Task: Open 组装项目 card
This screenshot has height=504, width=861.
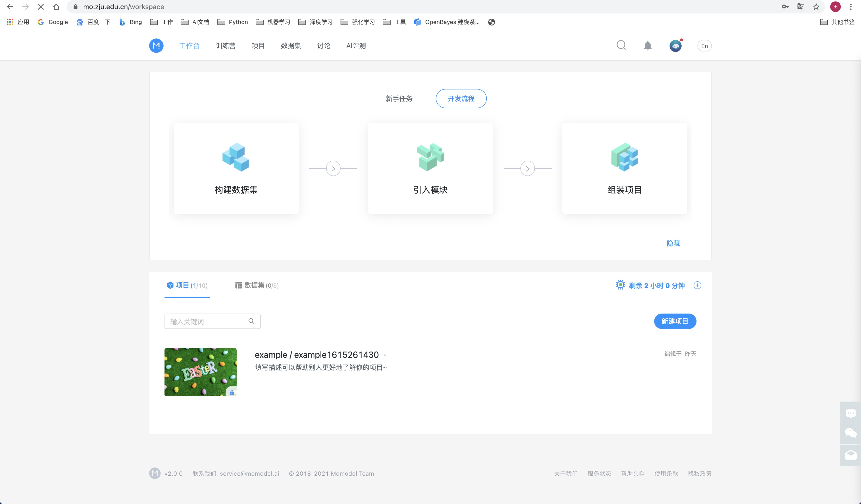Action: click(x=625, y=168)
